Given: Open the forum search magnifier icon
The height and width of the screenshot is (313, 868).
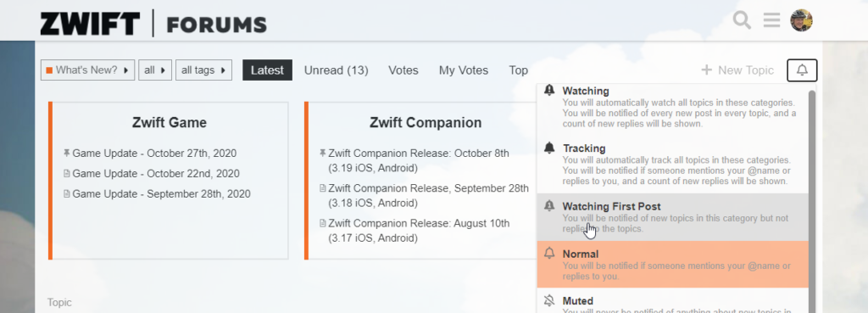Looking at the screenshot, I should coord(742,20).
